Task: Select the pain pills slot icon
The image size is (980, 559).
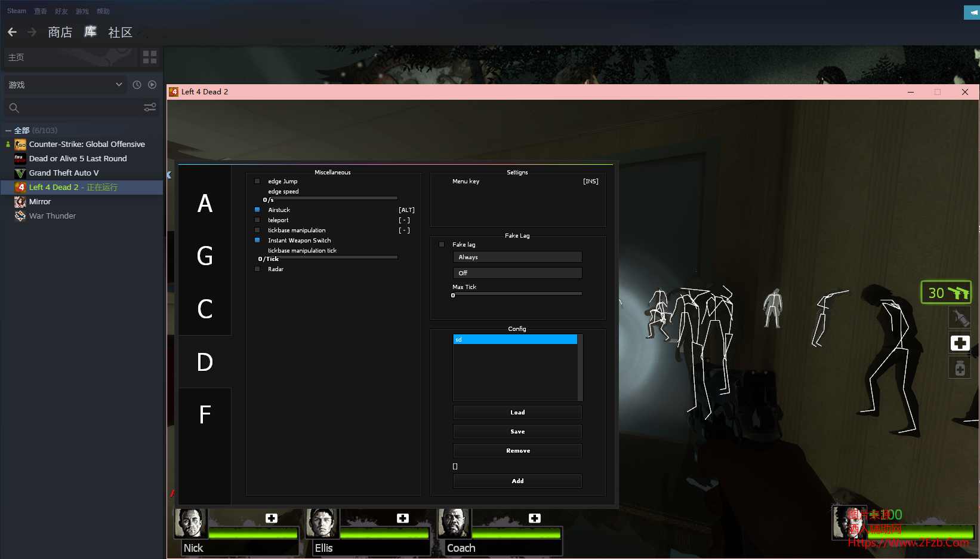Action: (960, 368)
